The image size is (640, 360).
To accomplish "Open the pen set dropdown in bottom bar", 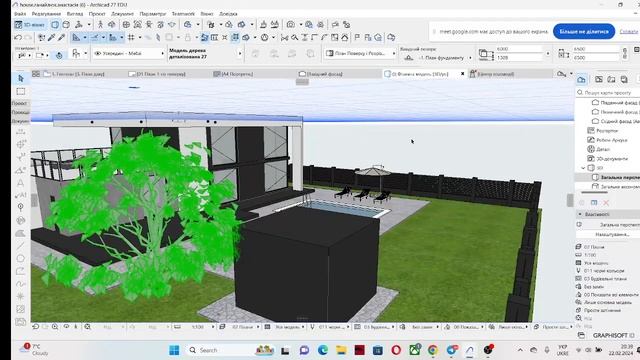I will pyautogui.click(x=330, y=327).
